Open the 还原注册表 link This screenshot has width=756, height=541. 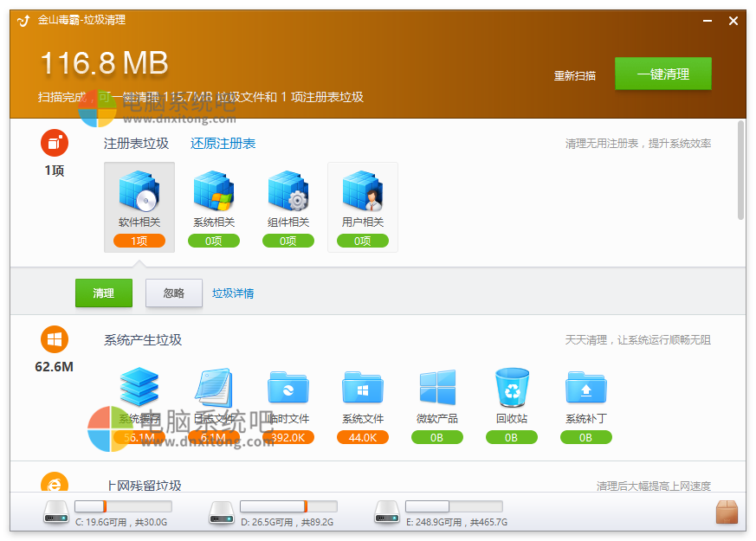[x=223, y=143]
